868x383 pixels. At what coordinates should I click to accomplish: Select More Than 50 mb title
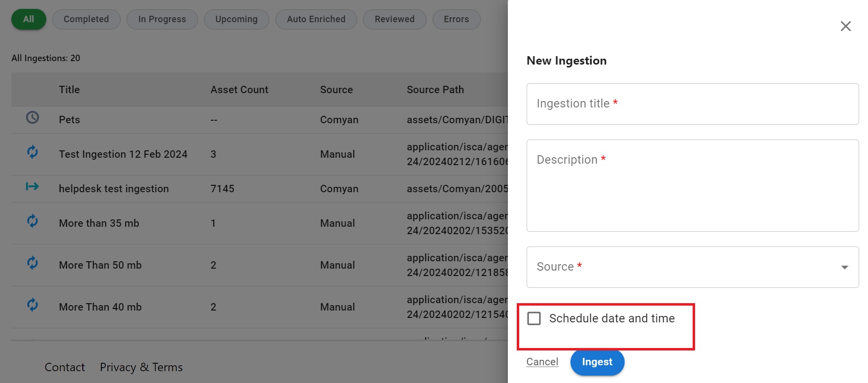point(100,265)
